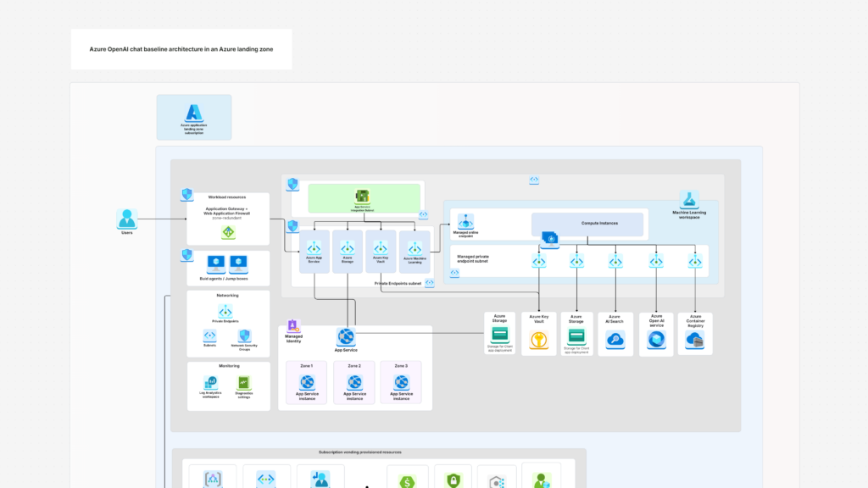Select the Application Gateway green icon
Screen dimensions: 868x488
tap(227, 231)
